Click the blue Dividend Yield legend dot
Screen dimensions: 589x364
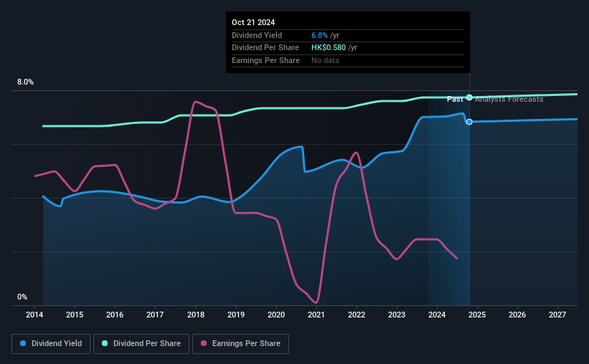23,343
